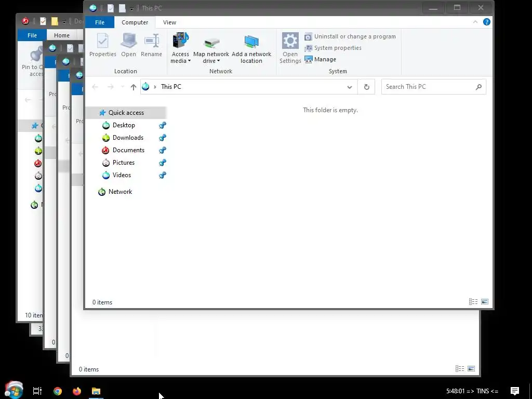Open the File tab of This PC window
This screenshot has height=399, width=532.
100,22
